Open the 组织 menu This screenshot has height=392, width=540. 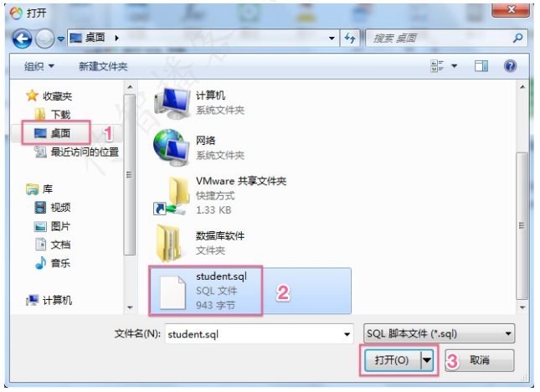pyautogui.click(x=39, y=66)
